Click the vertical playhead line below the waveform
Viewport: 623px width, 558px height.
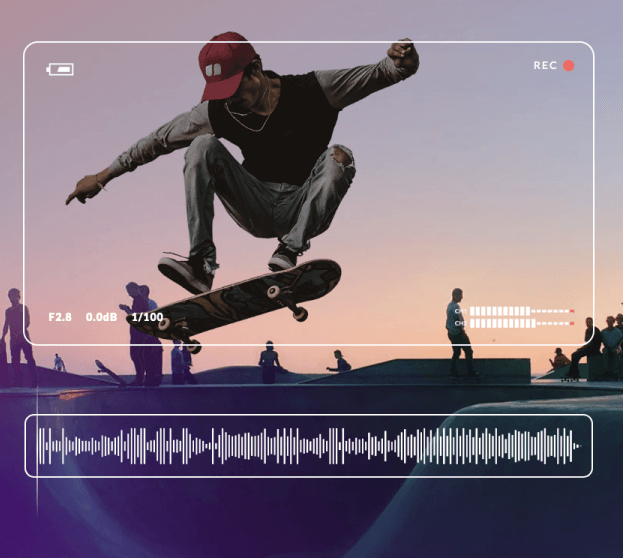point(38,495)
